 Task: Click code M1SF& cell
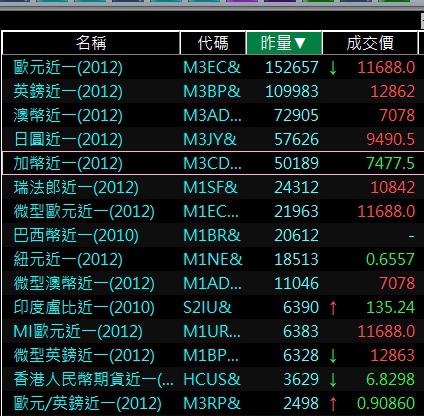tap(210, 188)
